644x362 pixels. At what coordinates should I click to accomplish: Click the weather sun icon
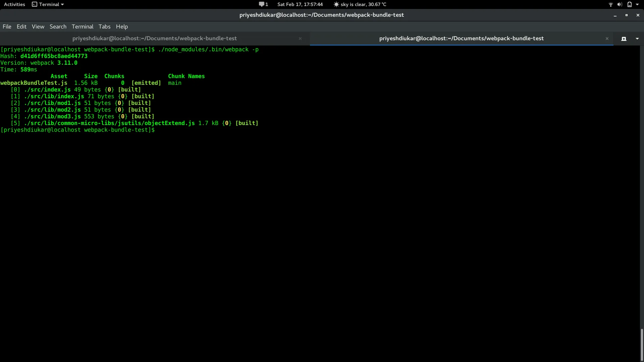pyautogui.click(x=336, y=4)
